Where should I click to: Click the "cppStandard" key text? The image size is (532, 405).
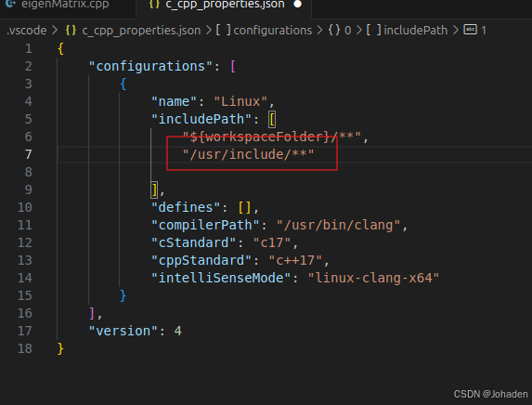[x=201, y=260]
